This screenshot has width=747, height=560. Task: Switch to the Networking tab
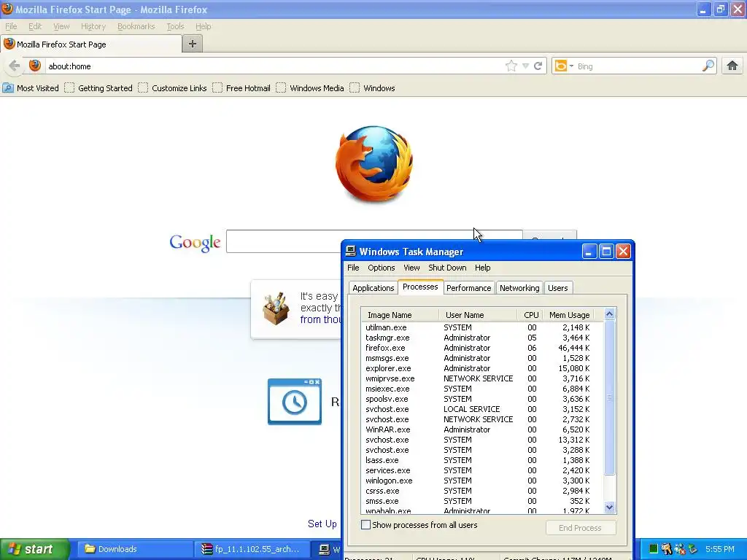click(519, 288)
